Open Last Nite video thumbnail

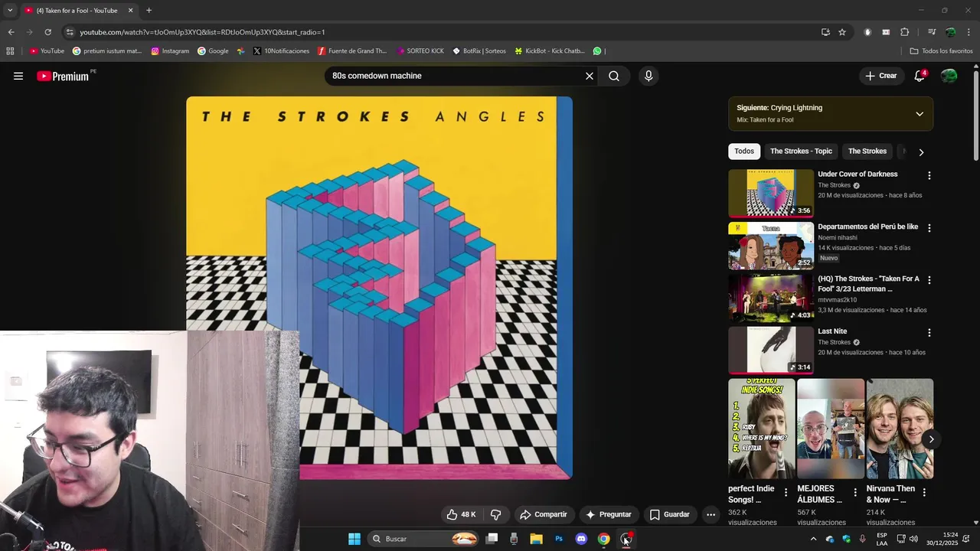771,350
